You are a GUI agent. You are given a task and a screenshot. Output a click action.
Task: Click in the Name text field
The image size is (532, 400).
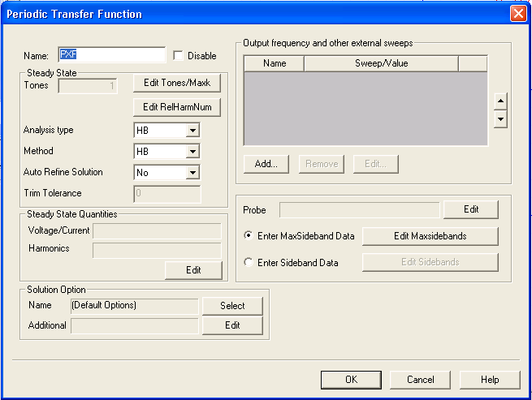pos(111,55)
